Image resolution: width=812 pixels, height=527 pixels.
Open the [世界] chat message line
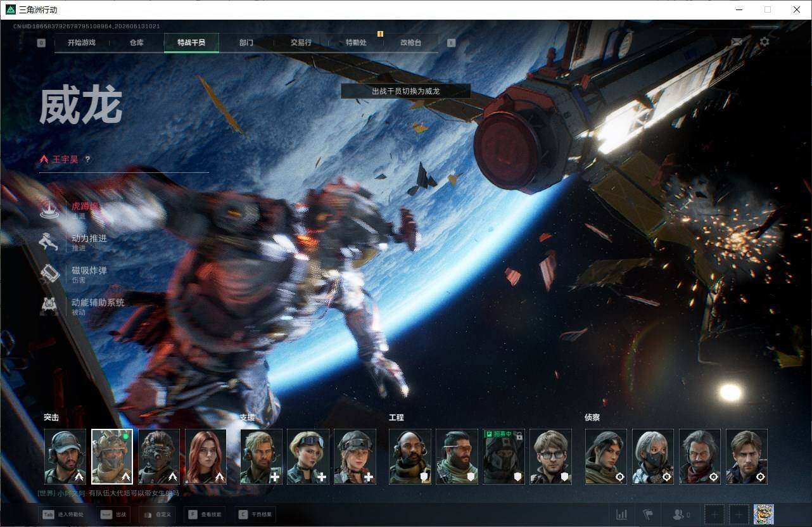pos(108,493)
